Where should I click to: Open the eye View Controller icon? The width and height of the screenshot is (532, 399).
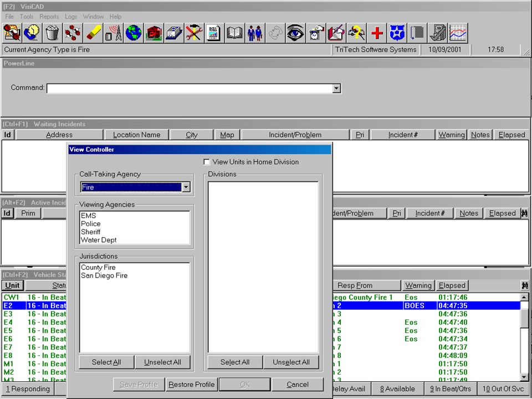coord(295,33)
